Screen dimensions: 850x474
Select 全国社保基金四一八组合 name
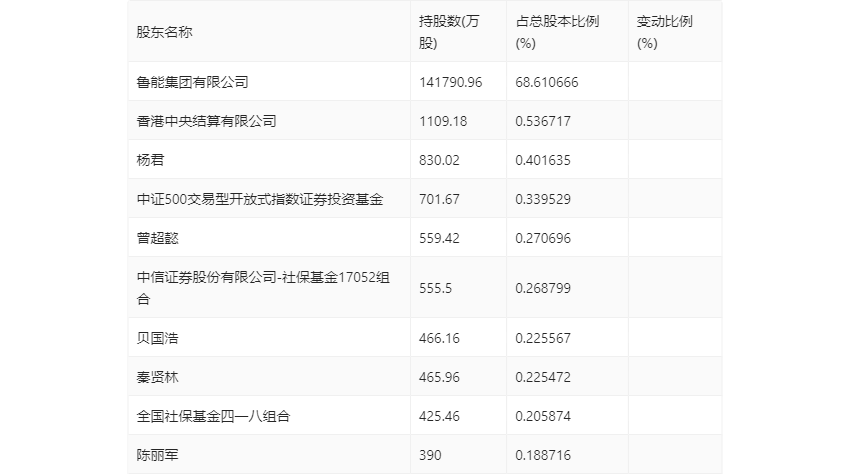(x=214, y=416)
